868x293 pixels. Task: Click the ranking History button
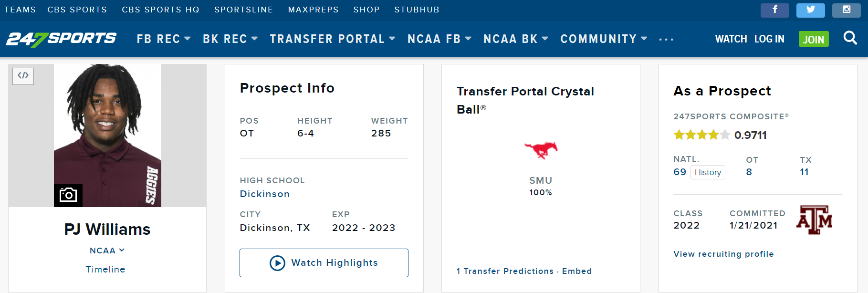point(708,172)
